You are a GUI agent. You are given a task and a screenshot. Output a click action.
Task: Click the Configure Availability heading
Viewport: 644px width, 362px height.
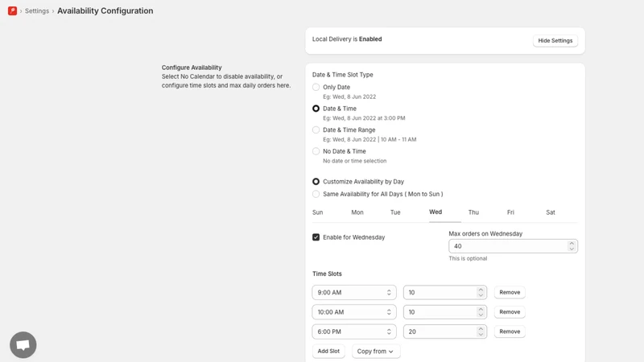point(192,68)
